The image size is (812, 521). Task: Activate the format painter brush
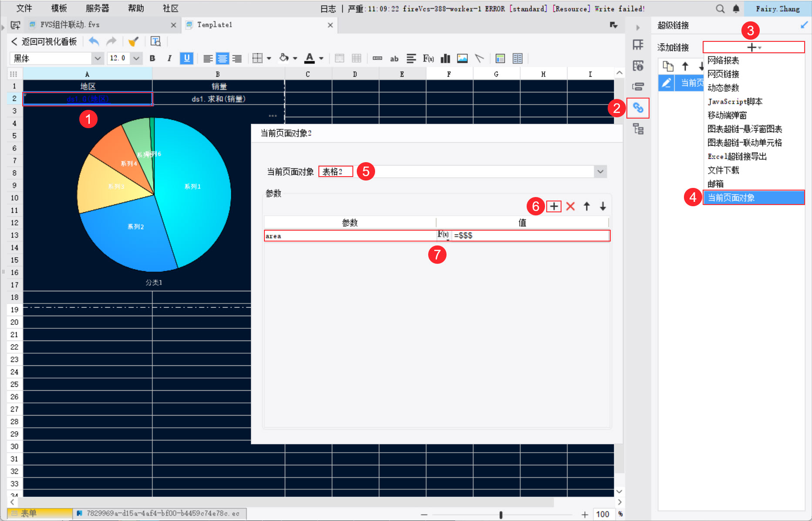pyautogui.click(x=133, y=41)
